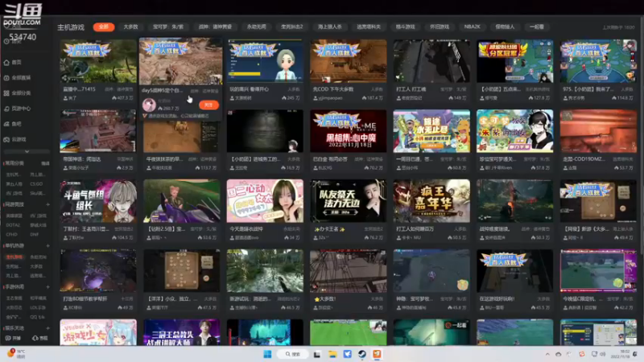The height and width of the screenshot is (362, 644).
Task: Select the 海上狼人杀 tab
Action: pos(330,27)
